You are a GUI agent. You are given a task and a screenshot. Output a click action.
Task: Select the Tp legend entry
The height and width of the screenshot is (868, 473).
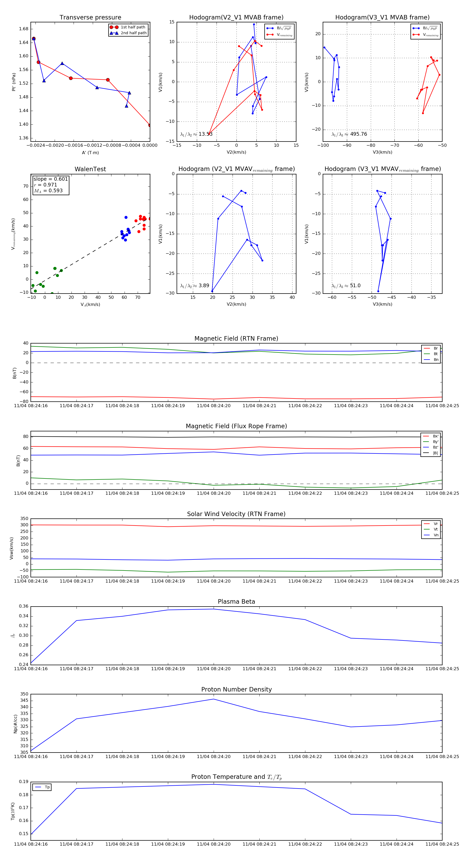(x=42, y=788)
